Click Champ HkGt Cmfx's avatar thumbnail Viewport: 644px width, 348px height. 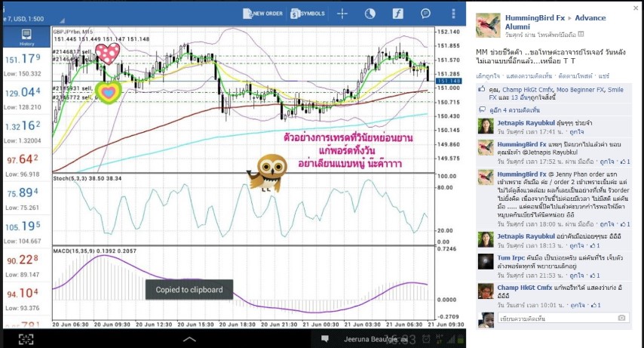click(x=486, y=291)
